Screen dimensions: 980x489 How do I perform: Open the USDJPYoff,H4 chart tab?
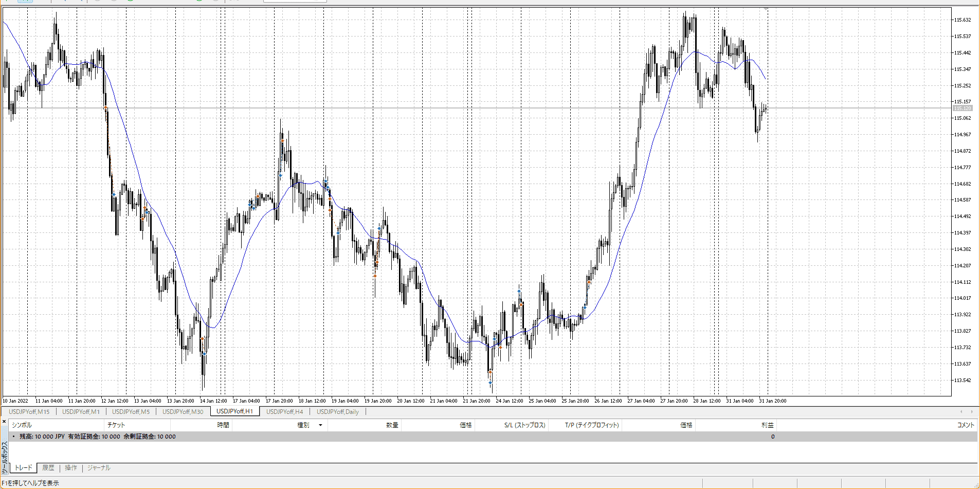tap(284, 412)
